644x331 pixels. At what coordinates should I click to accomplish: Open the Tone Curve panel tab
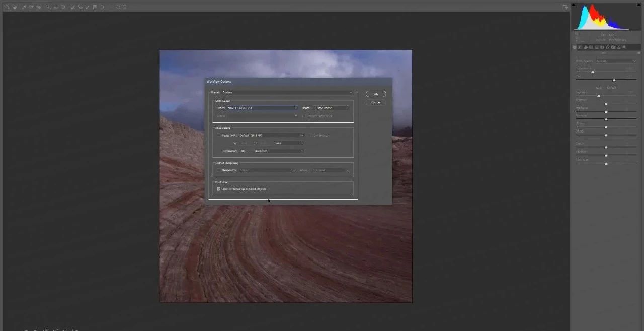580,47
